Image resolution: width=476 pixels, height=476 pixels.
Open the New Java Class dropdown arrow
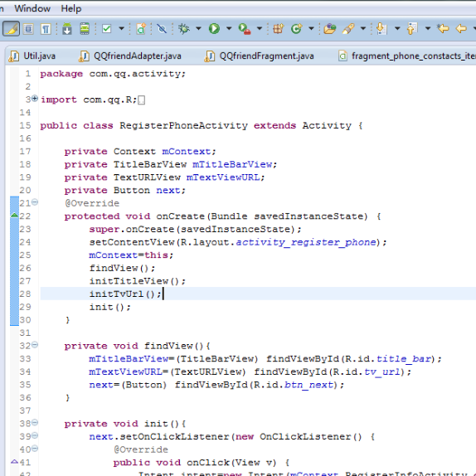[311, 28]
